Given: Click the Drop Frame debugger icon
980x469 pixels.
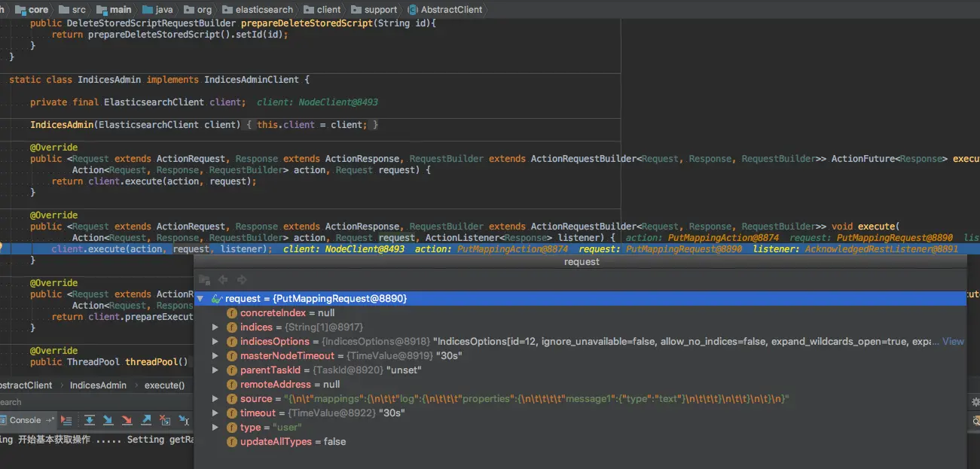Looking at the screenshot, I should 165,421.
